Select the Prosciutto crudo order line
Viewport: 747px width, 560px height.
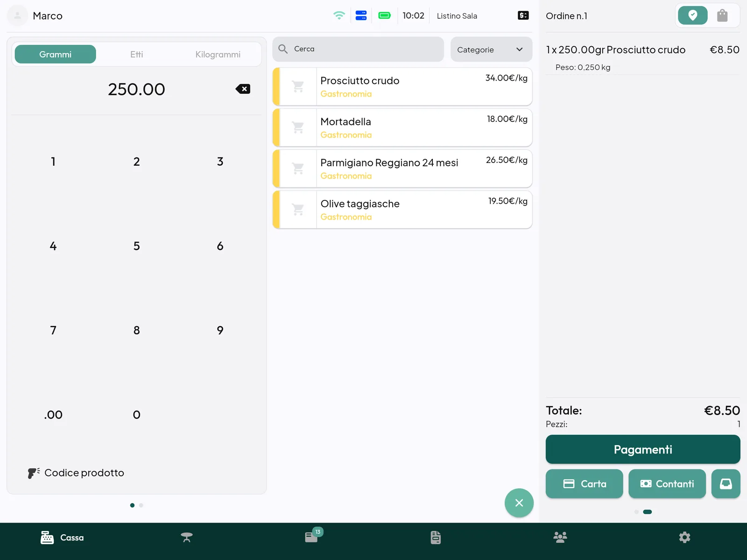click(x=643, y=57)
